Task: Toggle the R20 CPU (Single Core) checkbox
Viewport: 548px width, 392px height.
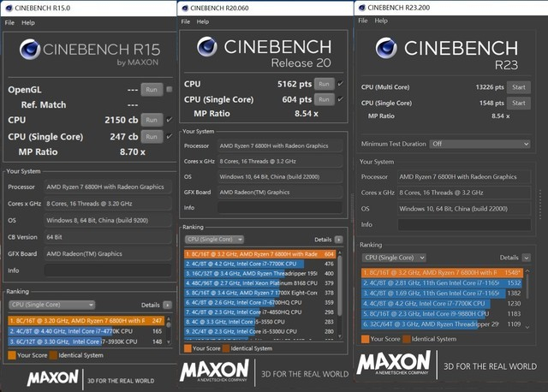Action: coord(340,99)
